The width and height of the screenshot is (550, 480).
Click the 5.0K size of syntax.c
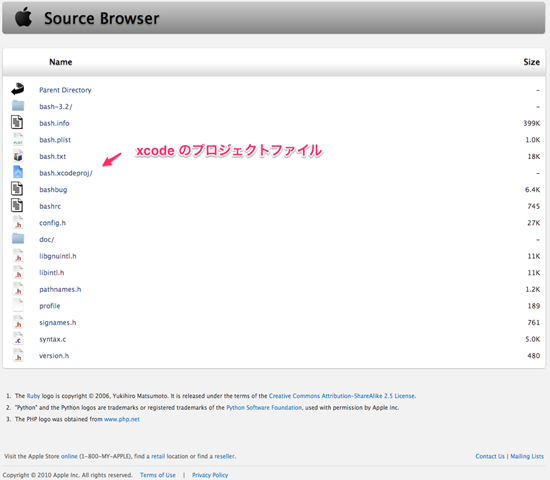pyautogui.click(x=532, y=339)
